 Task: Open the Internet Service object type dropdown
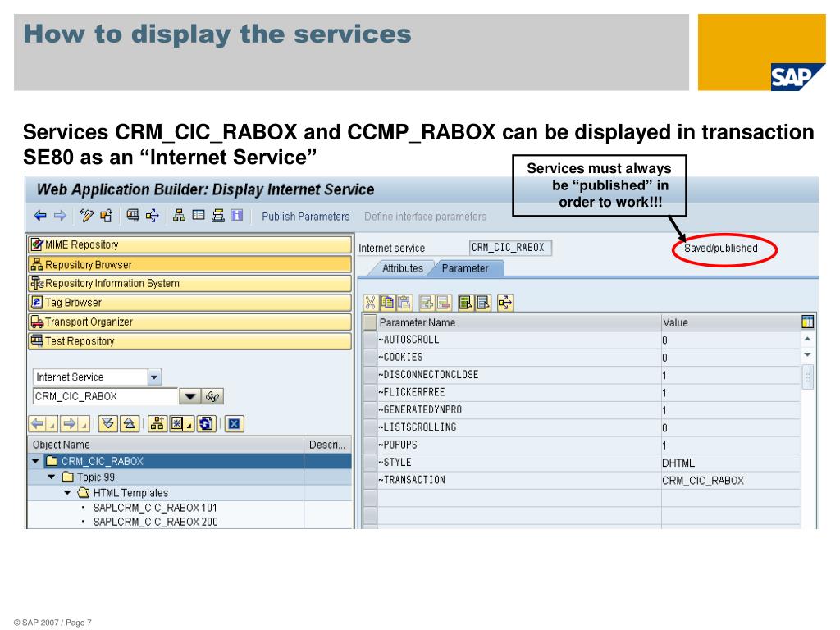[154, 377]
